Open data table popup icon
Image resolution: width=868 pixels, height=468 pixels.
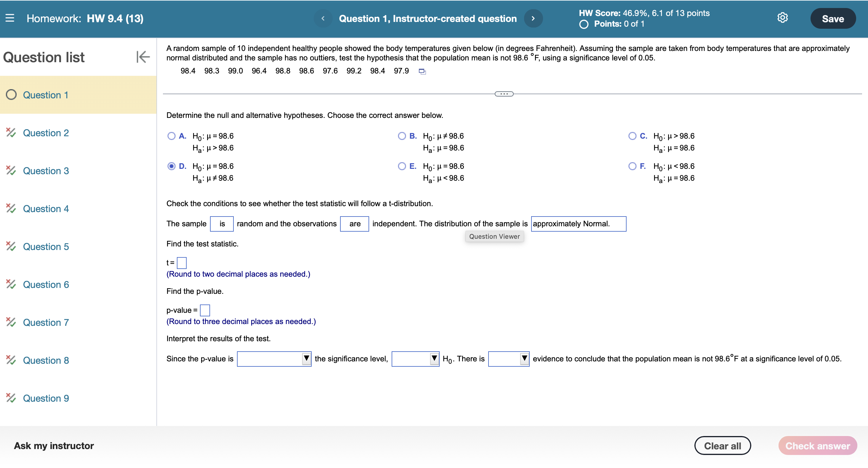[x=422, y=71]
